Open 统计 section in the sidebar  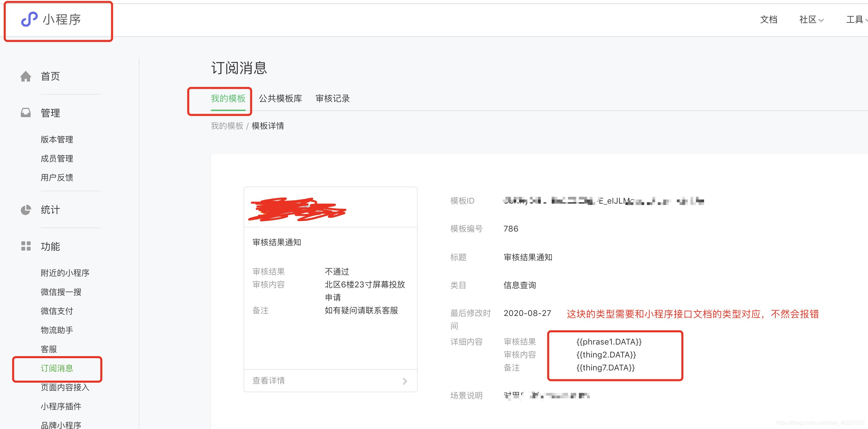(50, 210)
